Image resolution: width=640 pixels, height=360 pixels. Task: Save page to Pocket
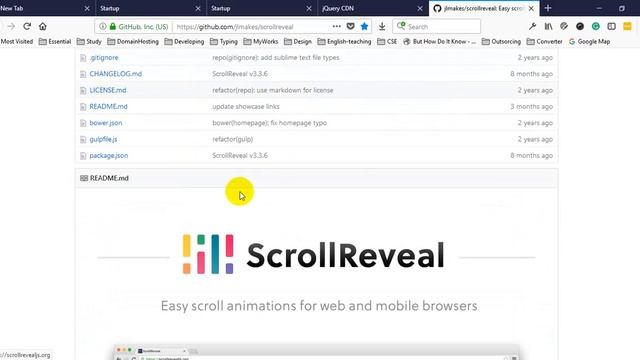point(350,27)
